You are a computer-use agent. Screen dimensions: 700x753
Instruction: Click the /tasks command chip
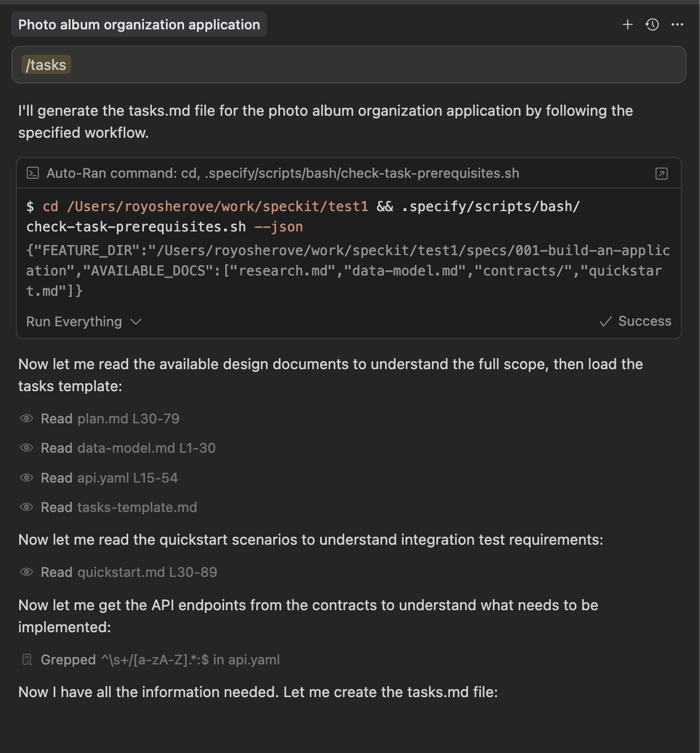46,65
